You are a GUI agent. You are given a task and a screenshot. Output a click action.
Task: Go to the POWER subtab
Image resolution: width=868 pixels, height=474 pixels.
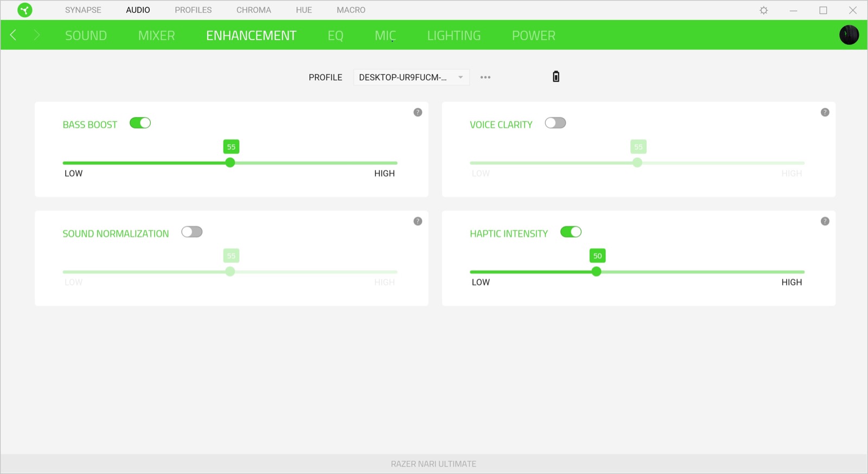[x=533, y=35]
